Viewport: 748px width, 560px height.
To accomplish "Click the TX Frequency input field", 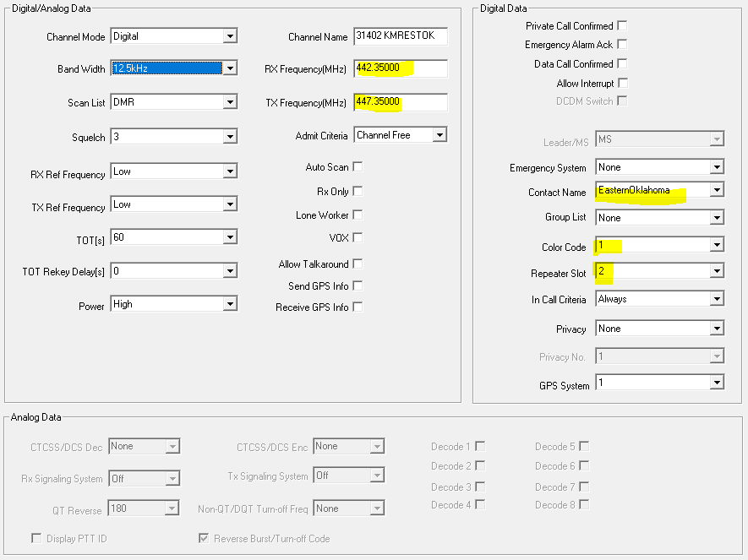I will [x=400, y=102].
